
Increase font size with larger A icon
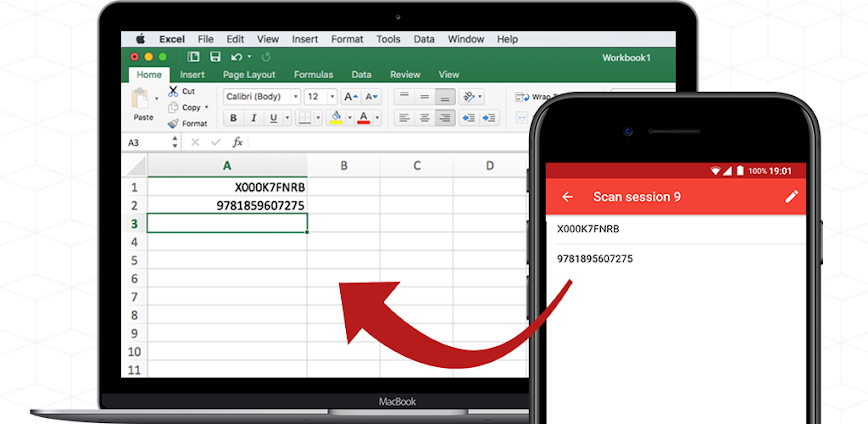tap(350, 97)
